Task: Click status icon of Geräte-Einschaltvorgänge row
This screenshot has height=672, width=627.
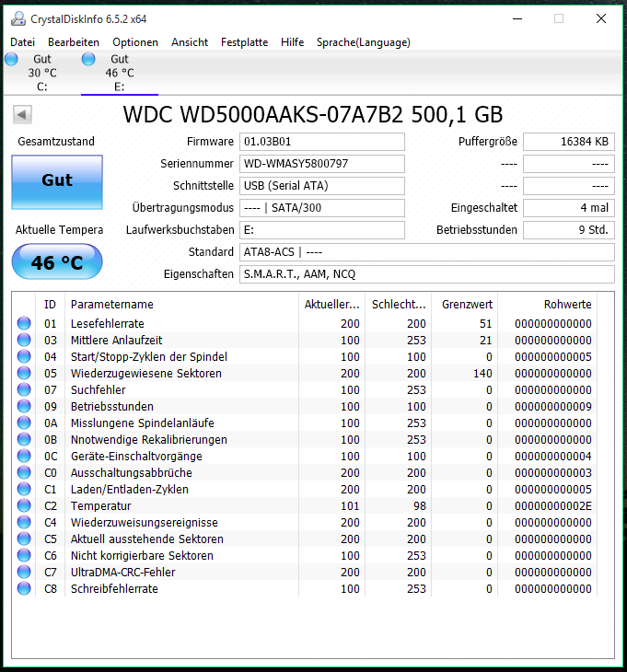Action: [x=24, y=456]
